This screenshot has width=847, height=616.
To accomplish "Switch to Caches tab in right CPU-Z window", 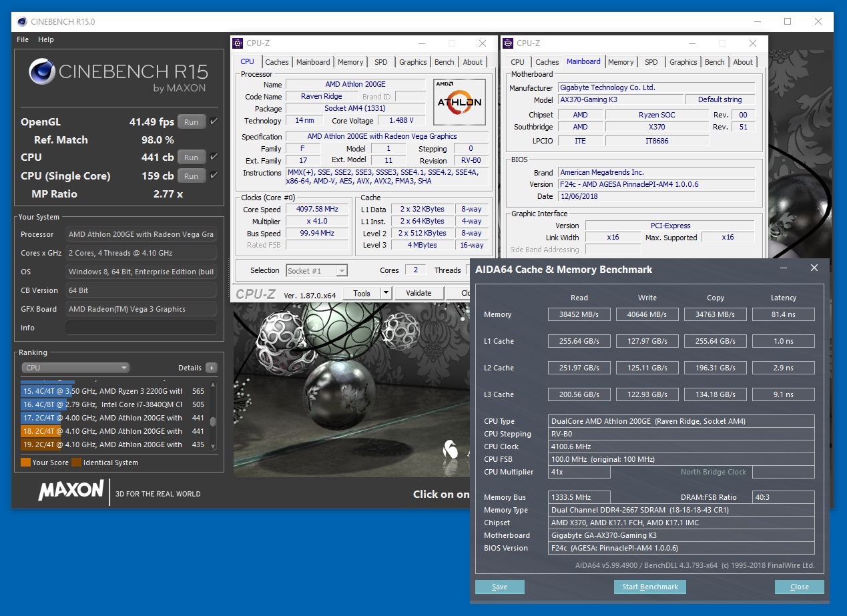I will pos(547,62).
